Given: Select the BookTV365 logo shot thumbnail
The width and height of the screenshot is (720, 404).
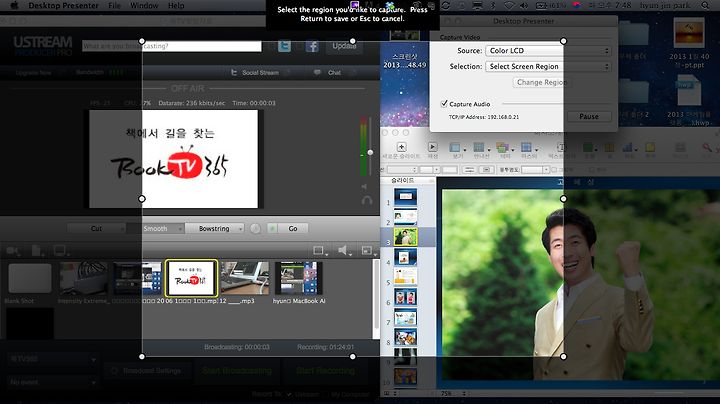Looking at the screenshot, I should (x=191, y=278).
